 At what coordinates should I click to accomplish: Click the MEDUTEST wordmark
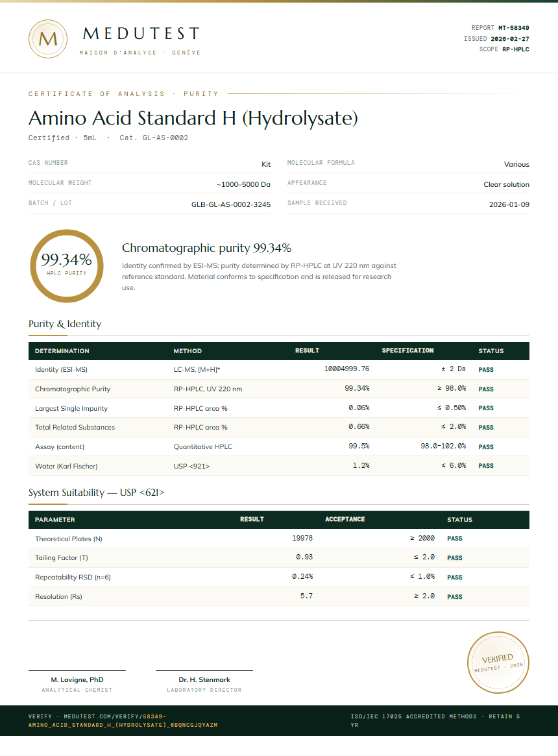pyautogui.click(x=141, y=34)
